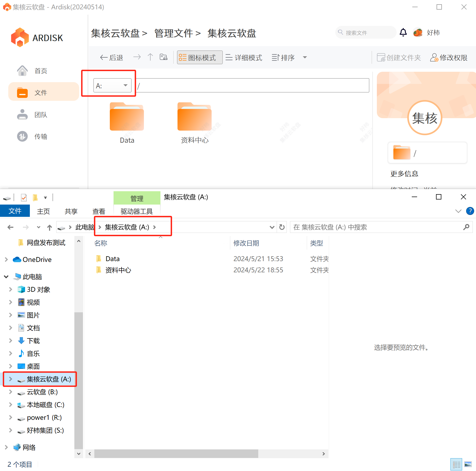Viewport: 476px width, 471px height.
Task: Click the root folder icon in the Ardisk info panel
Action: point(402,152)
